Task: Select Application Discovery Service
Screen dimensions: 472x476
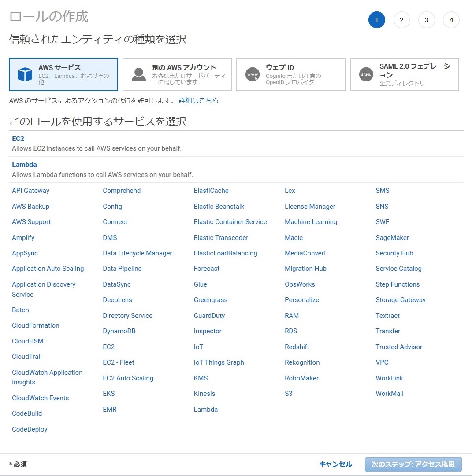Action: [44, 289]
